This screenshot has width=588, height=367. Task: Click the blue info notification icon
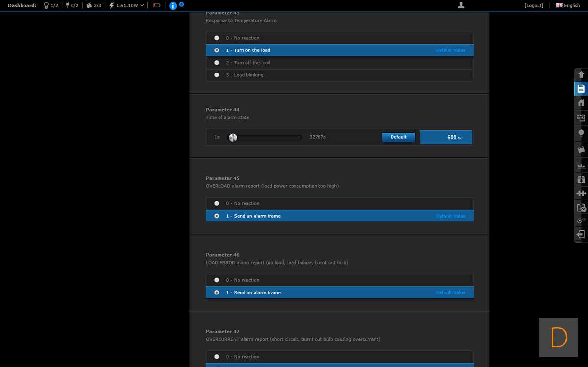[x=173, y=6]
